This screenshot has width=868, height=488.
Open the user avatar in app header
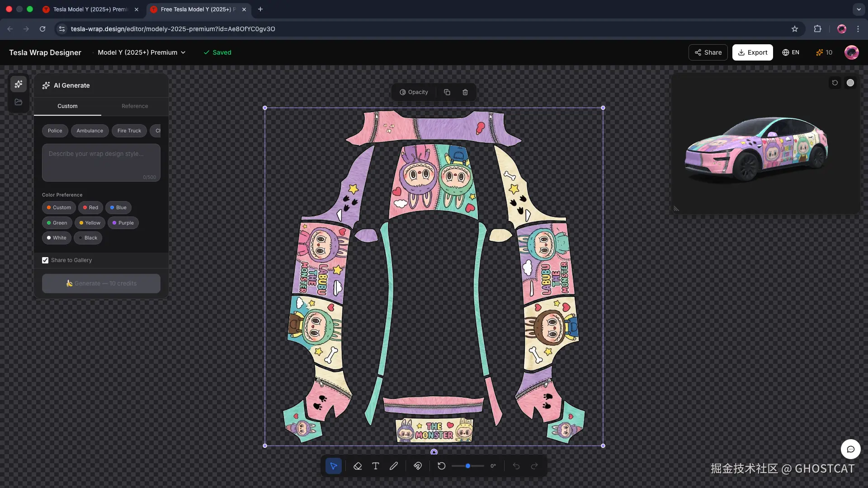coord(852,52)
